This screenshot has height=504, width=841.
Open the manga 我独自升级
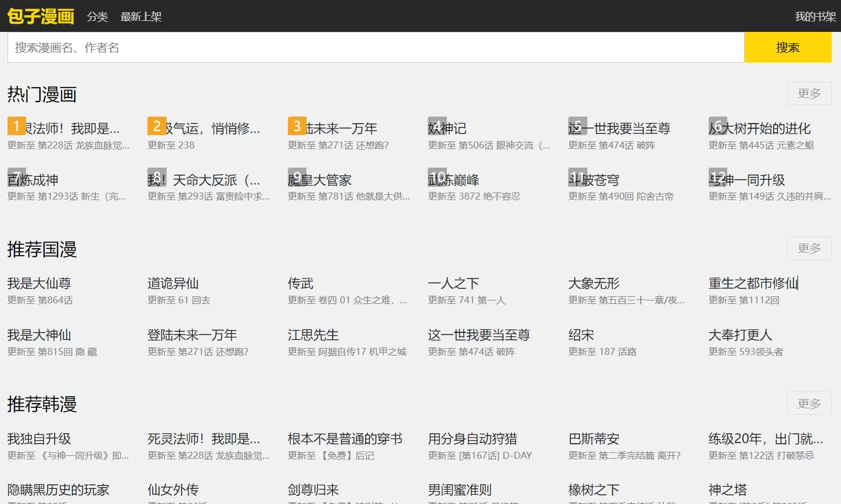click(39, 439)
